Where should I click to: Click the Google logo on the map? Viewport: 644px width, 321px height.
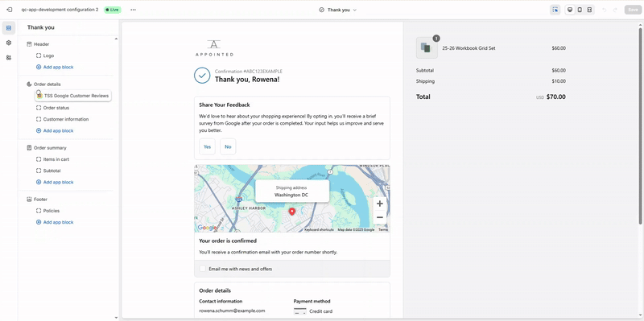[207, 228]
